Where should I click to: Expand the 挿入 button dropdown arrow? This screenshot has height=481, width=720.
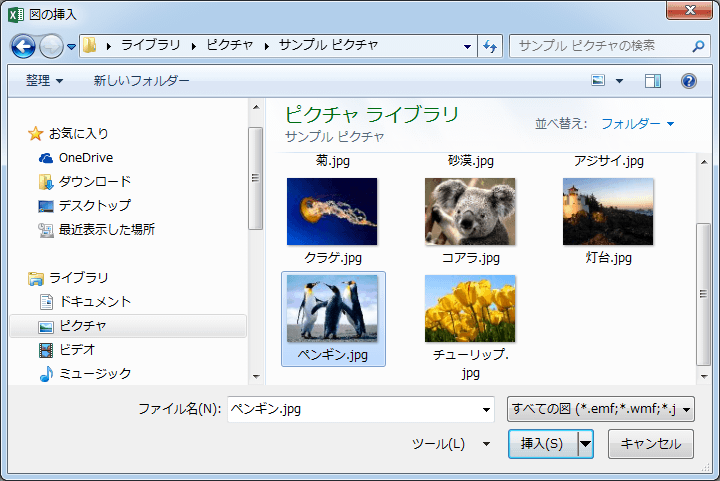pos(585,444)
